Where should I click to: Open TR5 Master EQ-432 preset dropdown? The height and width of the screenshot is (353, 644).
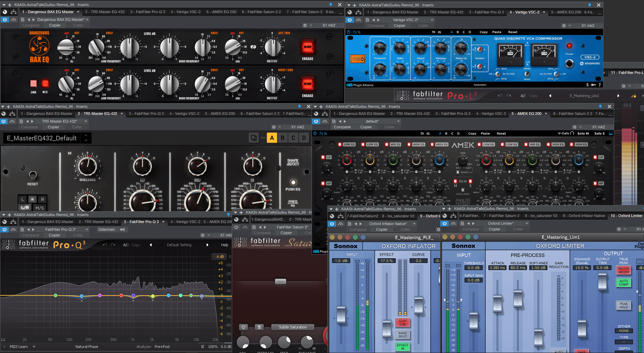[x=86, y=121]
